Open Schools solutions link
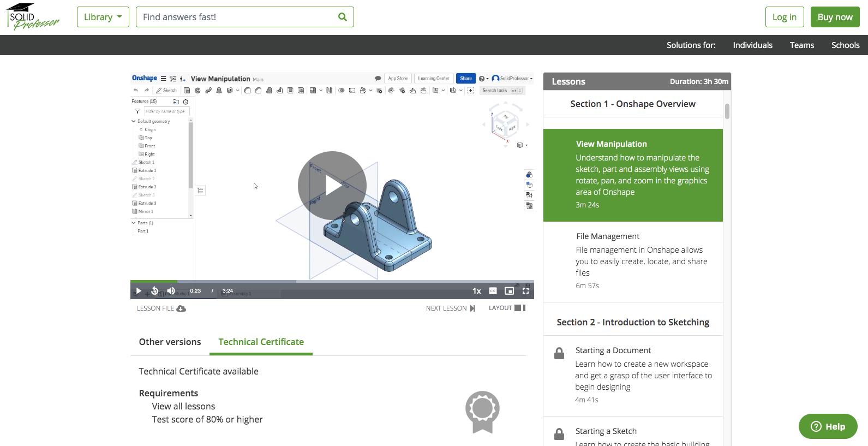The height and width of the screenshot is (446, 868). 845,45
